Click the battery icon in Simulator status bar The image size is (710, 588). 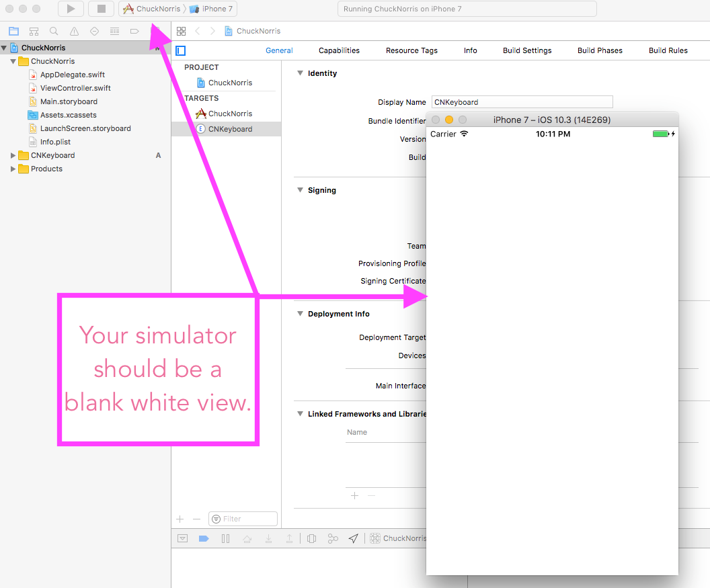(661, 134)
